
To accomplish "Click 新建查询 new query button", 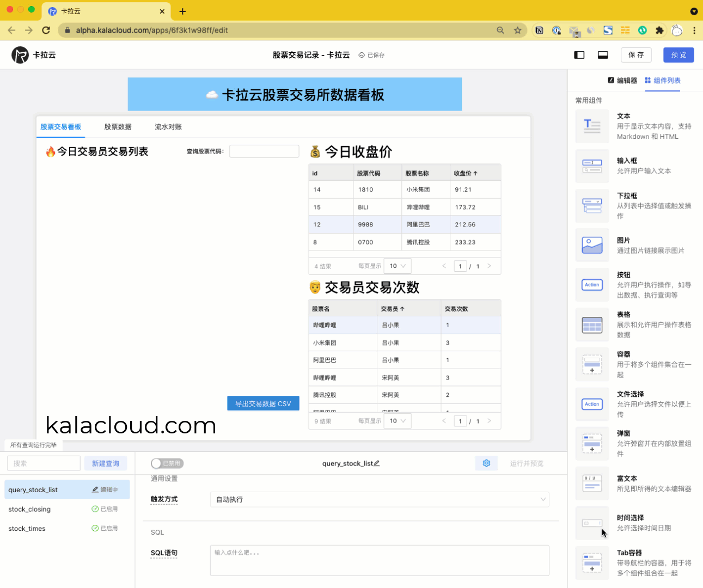I will (106, 463).
